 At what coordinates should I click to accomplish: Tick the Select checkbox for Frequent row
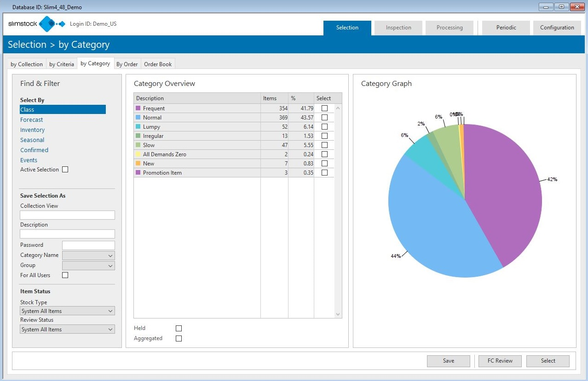coord(324,108)
